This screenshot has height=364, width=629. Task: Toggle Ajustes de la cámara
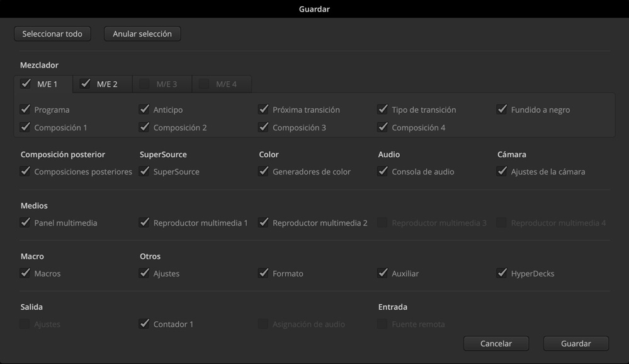[x=502, y=171]
